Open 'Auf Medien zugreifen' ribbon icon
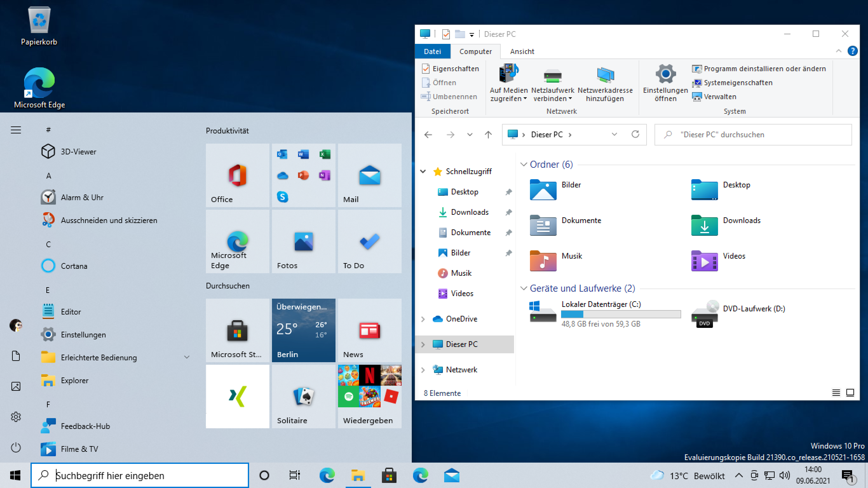 pos(508,74)
